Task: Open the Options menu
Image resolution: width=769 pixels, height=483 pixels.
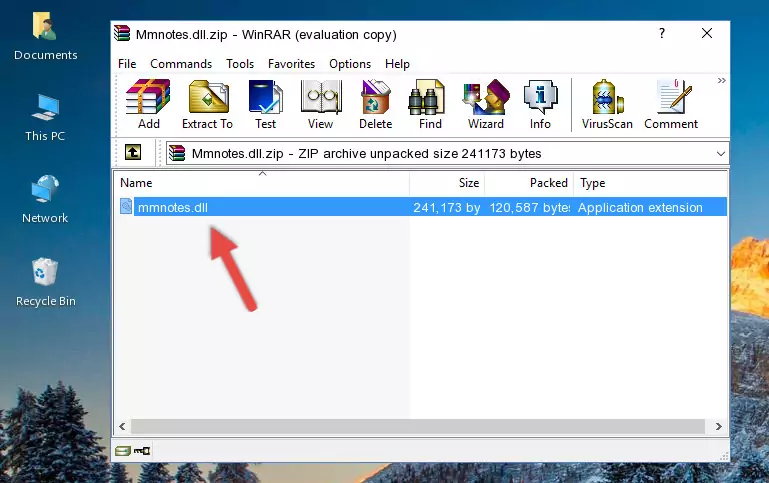Action: 350,64
